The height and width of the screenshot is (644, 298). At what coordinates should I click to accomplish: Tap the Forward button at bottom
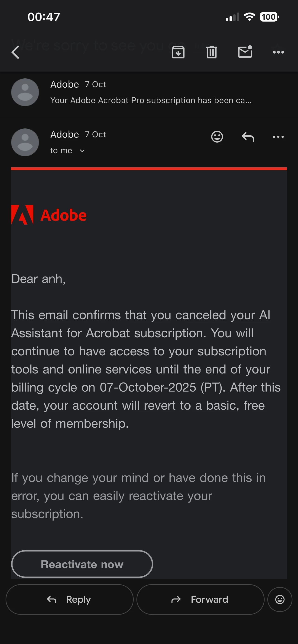click(200, 599)
